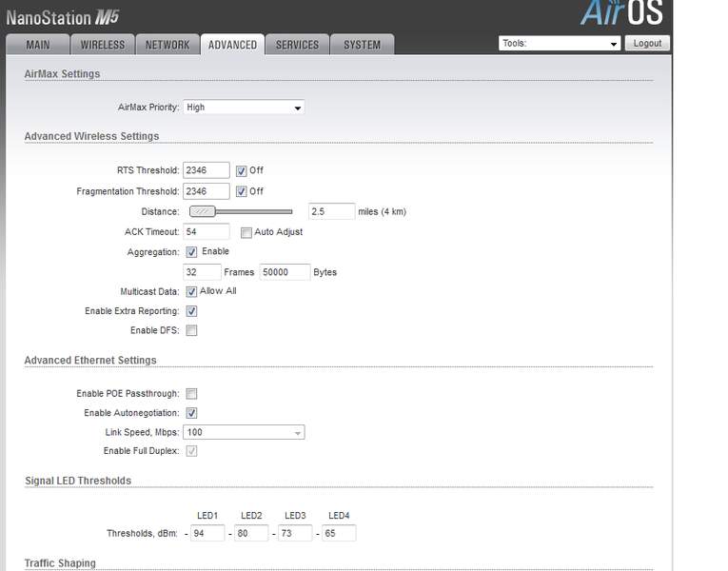Viewport: 728px width, 571px height.
Task: Toggle Aggregation Enable checkbox
Action: pyautogui.click(x=191, y=252)
